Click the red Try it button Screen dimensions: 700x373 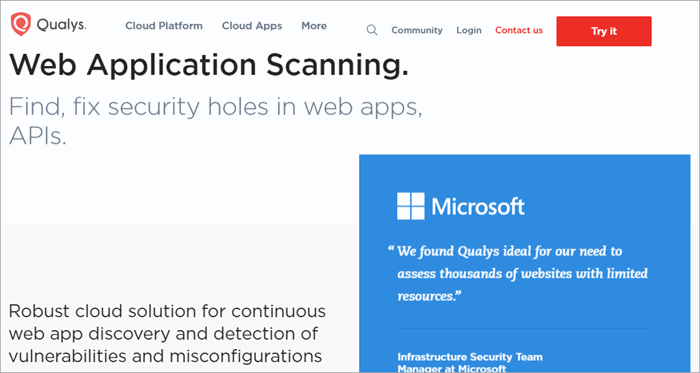[x=604, y=31]
